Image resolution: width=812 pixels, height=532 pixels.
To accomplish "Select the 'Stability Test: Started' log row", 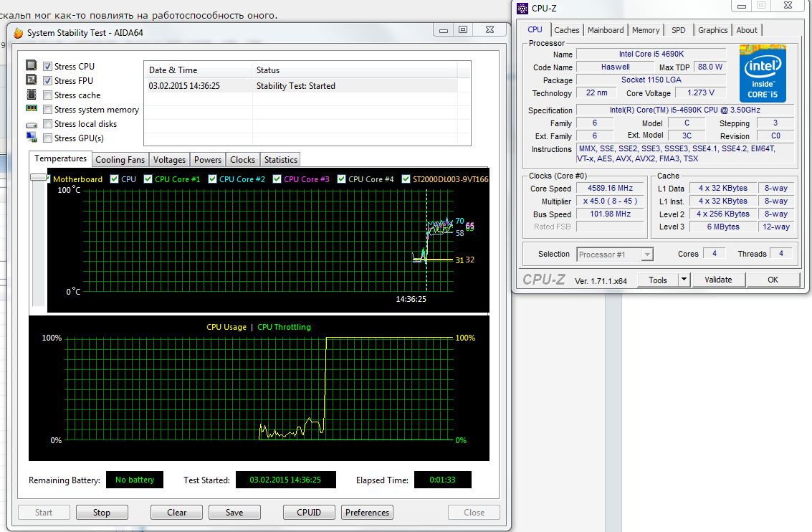I will [x=300, y=86].
